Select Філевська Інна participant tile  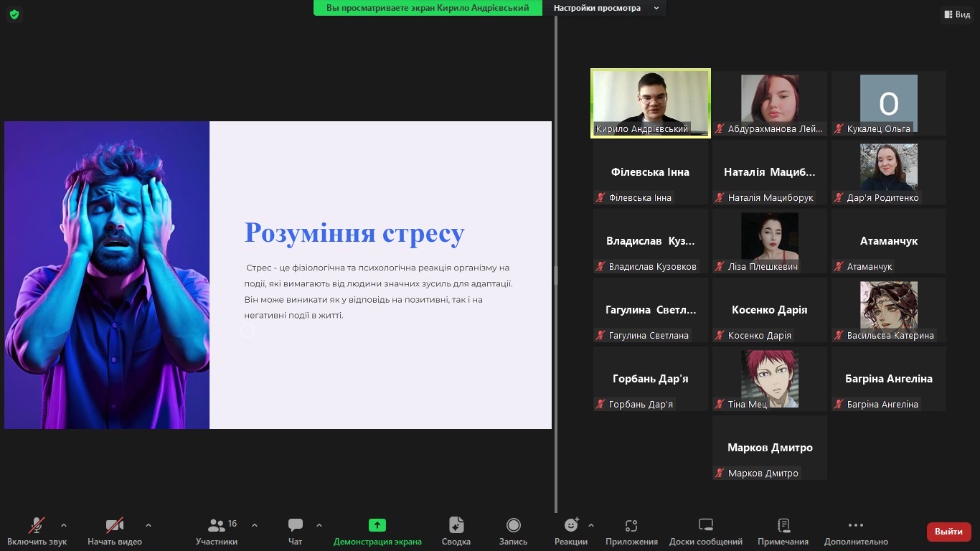tap(651, 172)
